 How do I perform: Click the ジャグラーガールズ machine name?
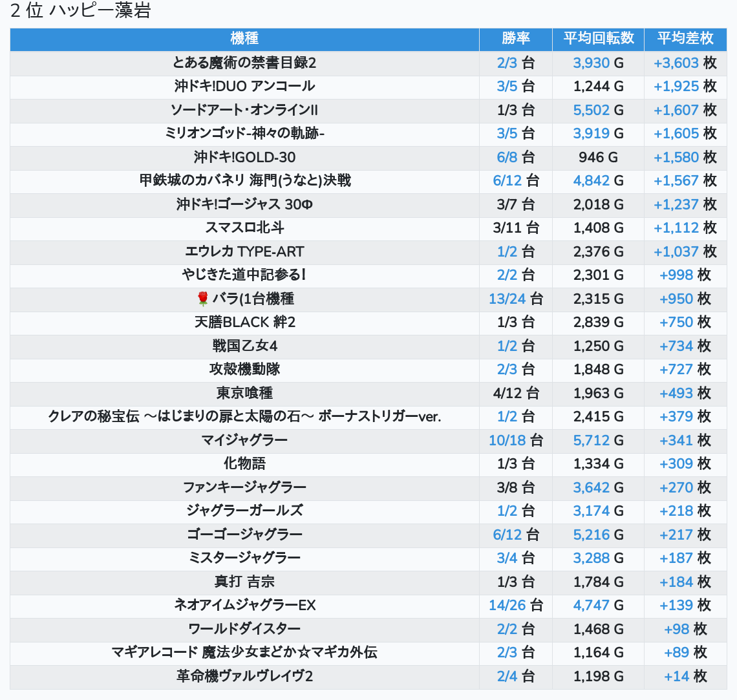coord(244,511)
